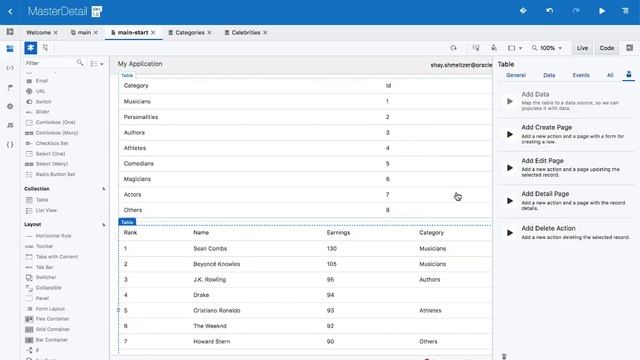Close the Celebrities tab
The image size is (640, 360).
265,32
